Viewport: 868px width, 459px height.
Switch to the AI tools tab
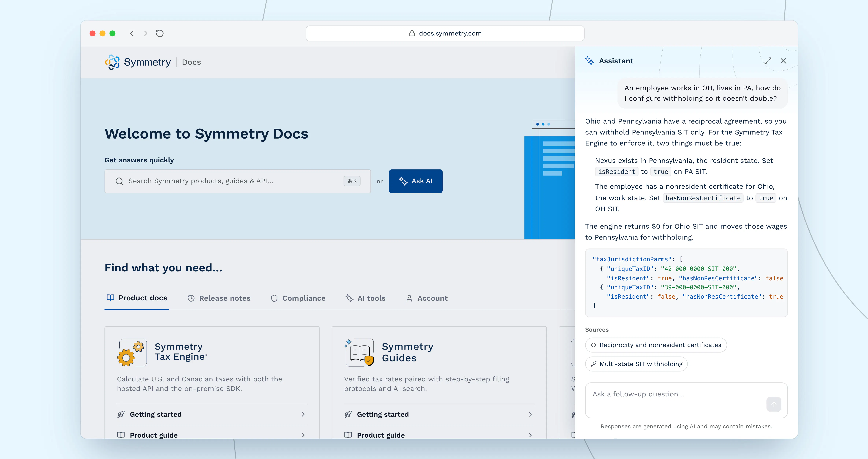click(365, 298)
